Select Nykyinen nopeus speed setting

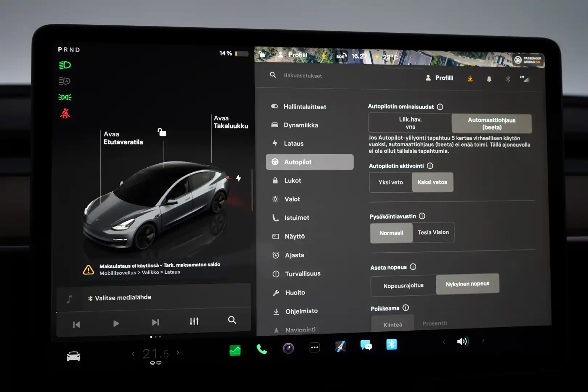[x=467, y=284]
